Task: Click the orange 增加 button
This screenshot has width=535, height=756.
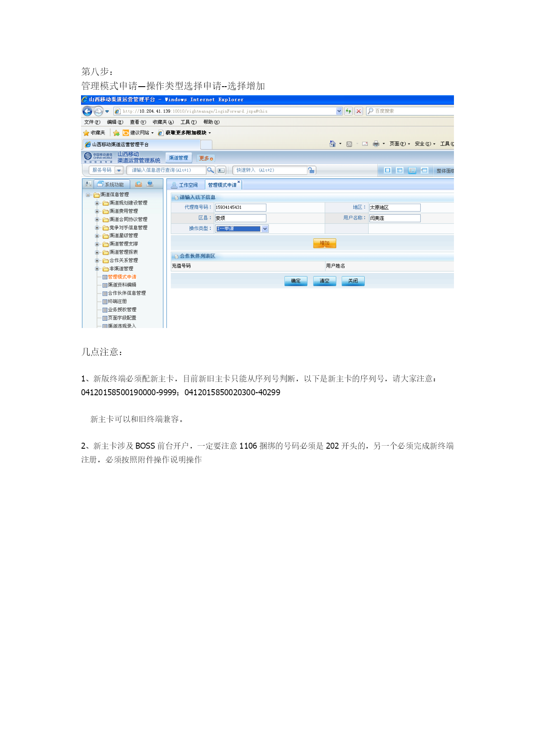Action: [325, 244]
